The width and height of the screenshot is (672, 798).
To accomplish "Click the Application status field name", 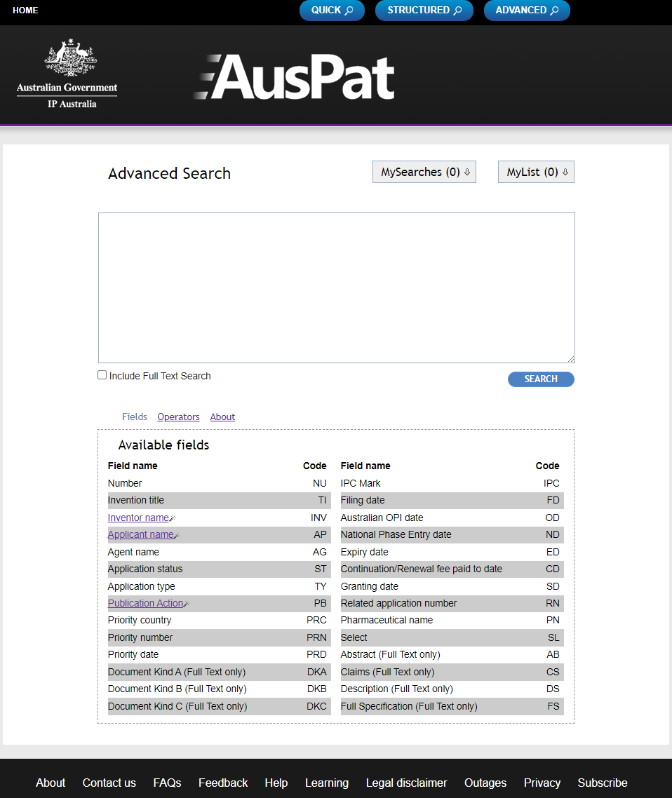I will [145, 569].
